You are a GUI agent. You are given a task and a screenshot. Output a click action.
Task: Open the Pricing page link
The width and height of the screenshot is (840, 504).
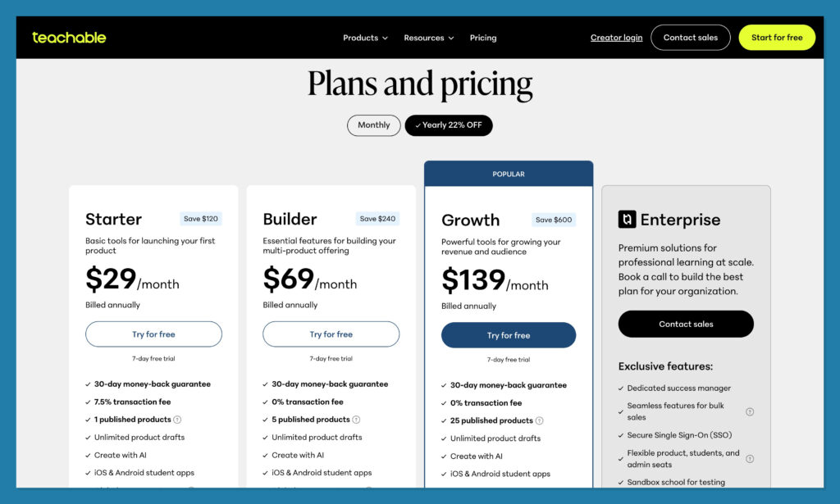[483, 38]
